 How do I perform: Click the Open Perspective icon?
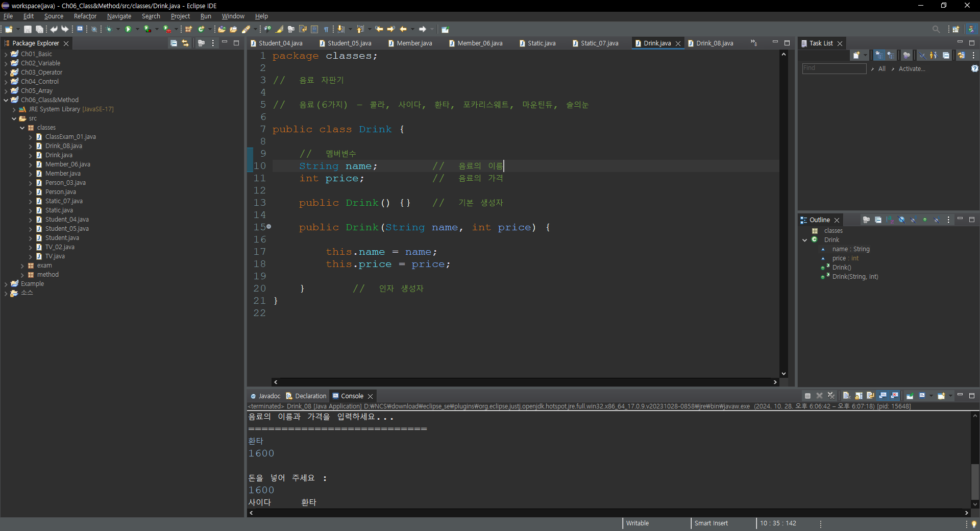click(x=956, y=29)
